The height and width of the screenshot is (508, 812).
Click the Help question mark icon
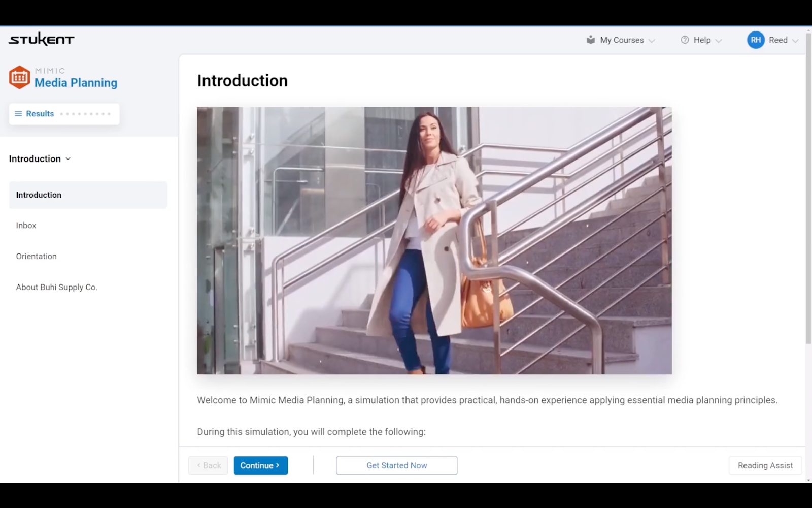(685, 40)
